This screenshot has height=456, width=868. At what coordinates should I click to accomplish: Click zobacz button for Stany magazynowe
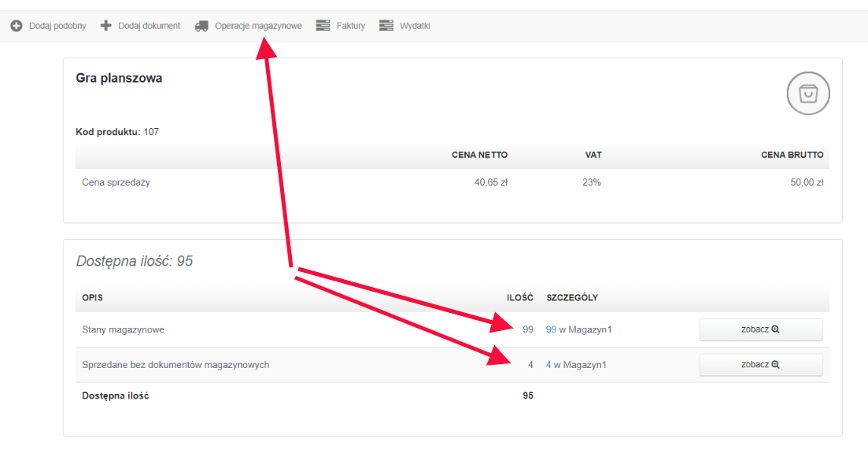tap(761, 329)
